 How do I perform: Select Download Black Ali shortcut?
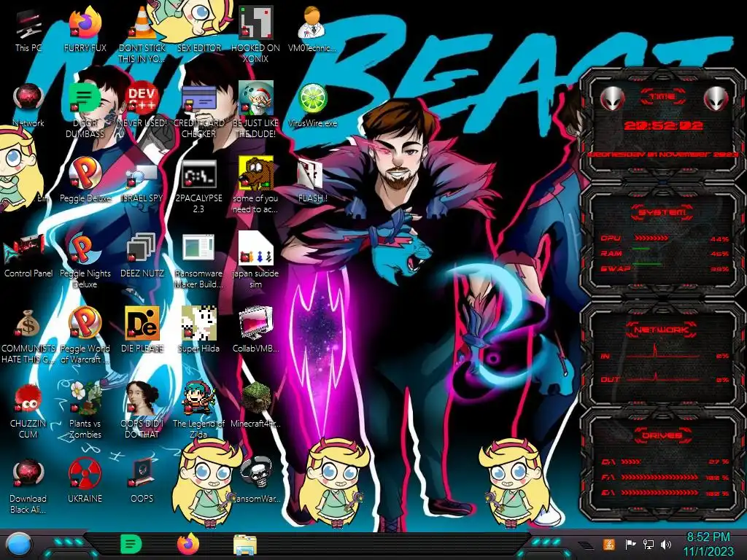pos(28,486)
